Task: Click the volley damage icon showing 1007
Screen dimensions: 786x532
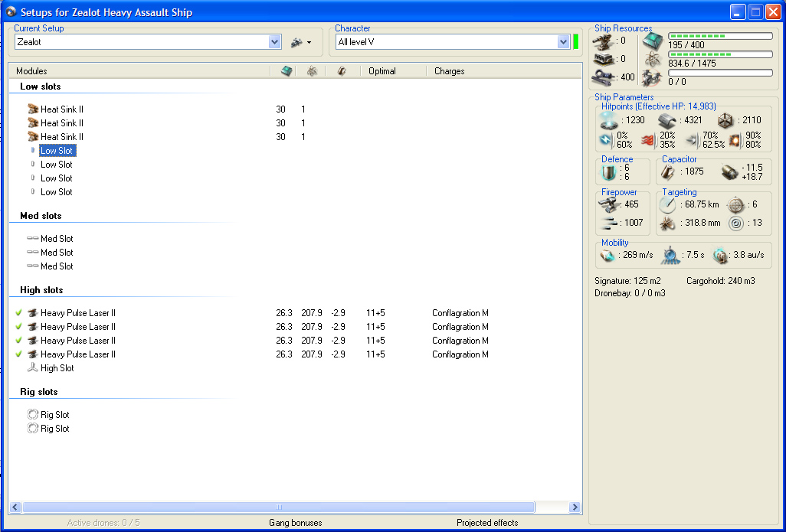Action: click(609, 223)
